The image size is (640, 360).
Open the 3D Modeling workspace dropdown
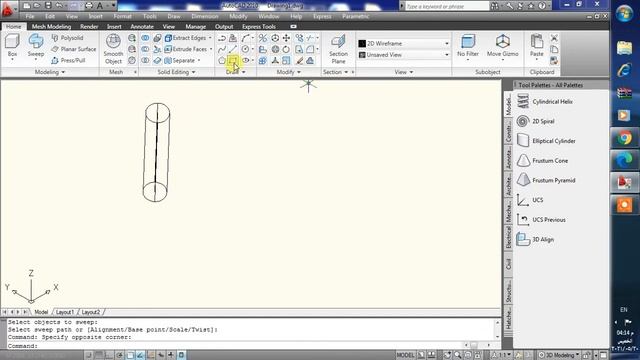pyautogui.click(x=558, y=355)
